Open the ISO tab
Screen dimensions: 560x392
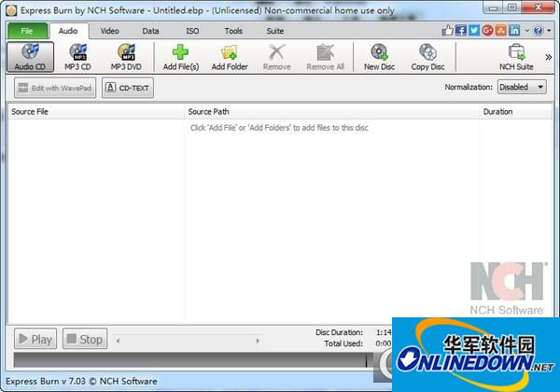(x=192, y=31)
